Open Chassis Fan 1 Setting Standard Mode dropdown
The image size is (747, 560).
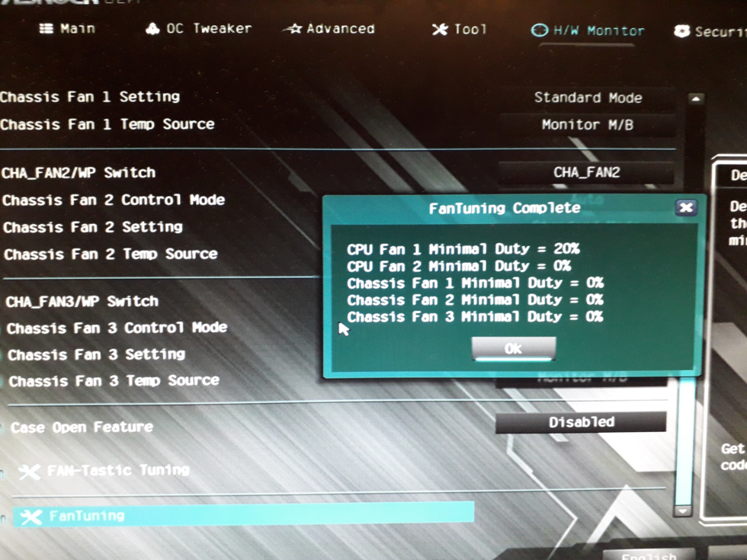coord(587,98)
